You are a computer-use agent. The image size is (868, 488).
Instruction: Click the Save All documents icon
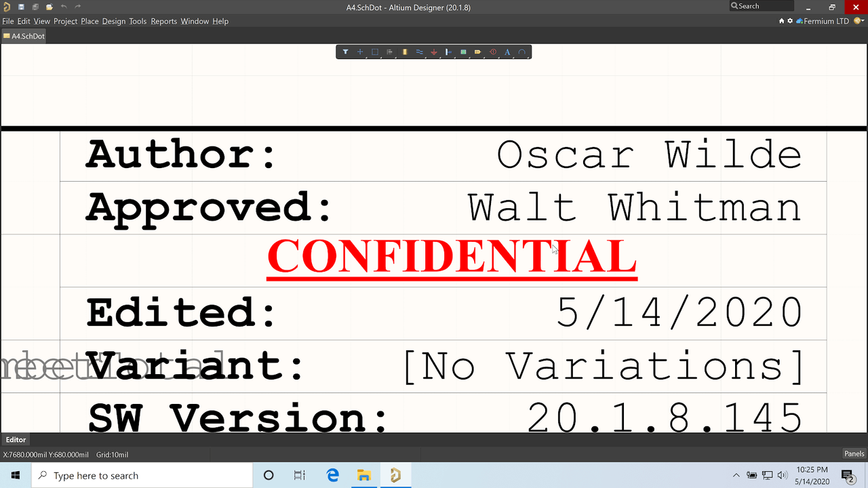35,7
